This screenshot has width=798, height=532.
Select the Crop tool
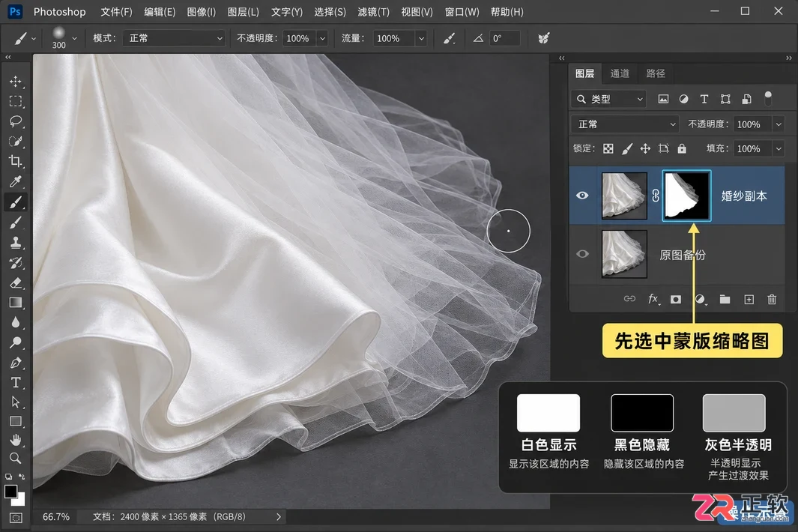coord(16,161)
